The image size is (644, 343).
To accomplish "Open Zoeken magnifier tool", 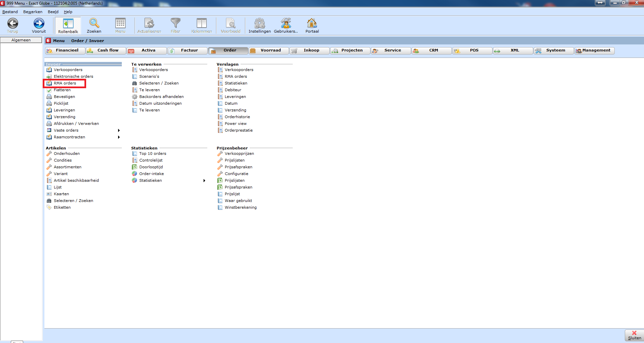I will pyautogui.click(x=94, y=23).
